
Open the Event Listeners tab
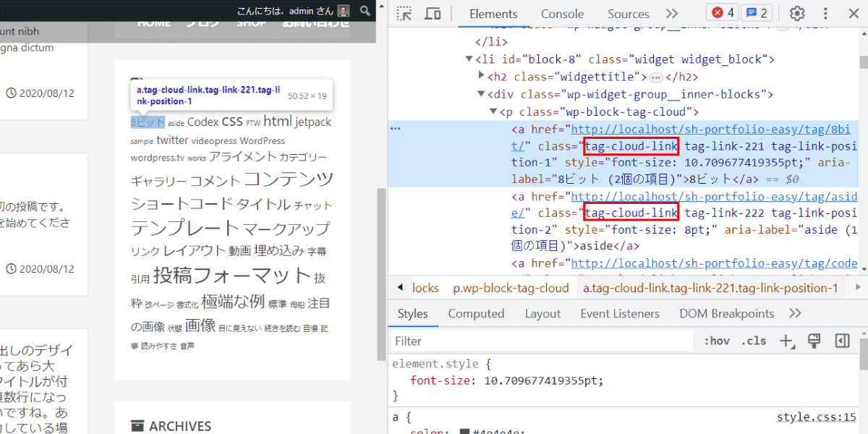[620, 313]
